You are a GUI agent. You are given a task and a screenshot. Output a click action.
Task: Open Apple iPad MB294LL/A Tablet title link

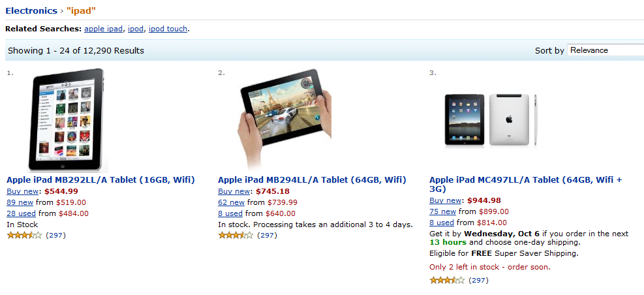point(312,180)
